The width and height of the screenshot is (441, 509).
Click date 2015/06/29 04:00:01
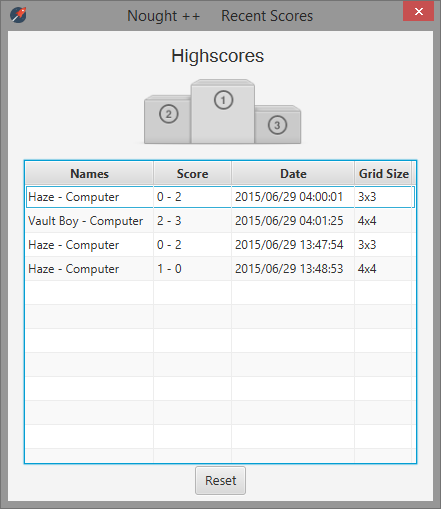pyautogui.click(x=289, y=197)
